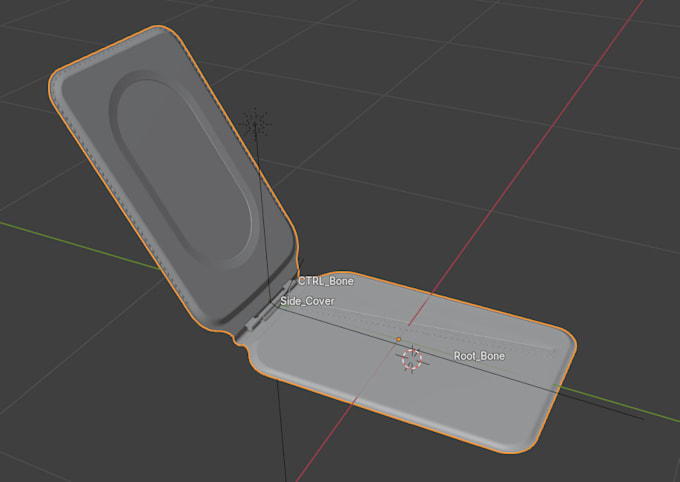The image size is (680, 482).
Task: Click the orange object origin dot
Action: point(399,339)
